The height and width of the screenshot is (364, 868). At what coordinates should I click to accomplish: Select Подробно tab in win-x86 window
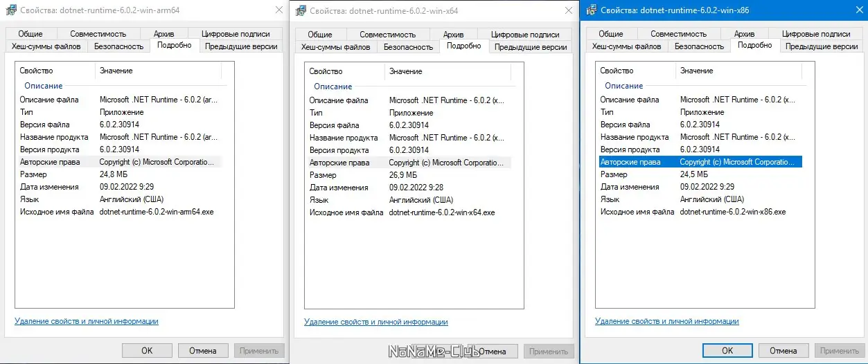[x=755, y=45]
